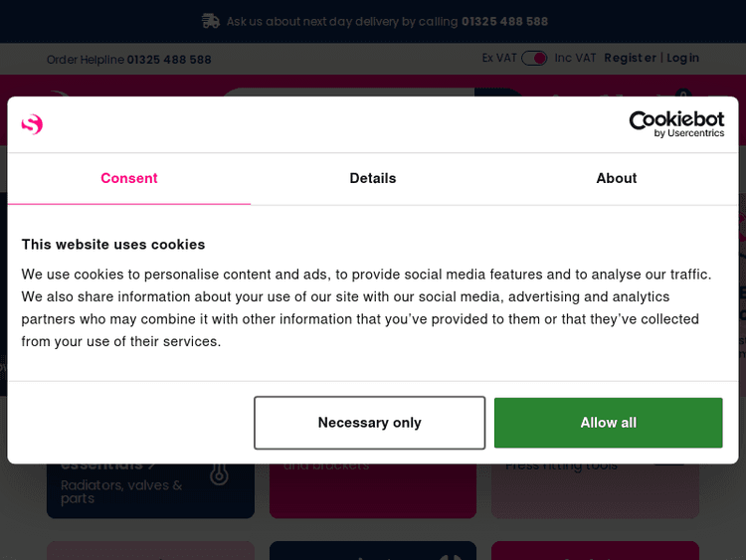Click the brackets category tile

(373, 491)
